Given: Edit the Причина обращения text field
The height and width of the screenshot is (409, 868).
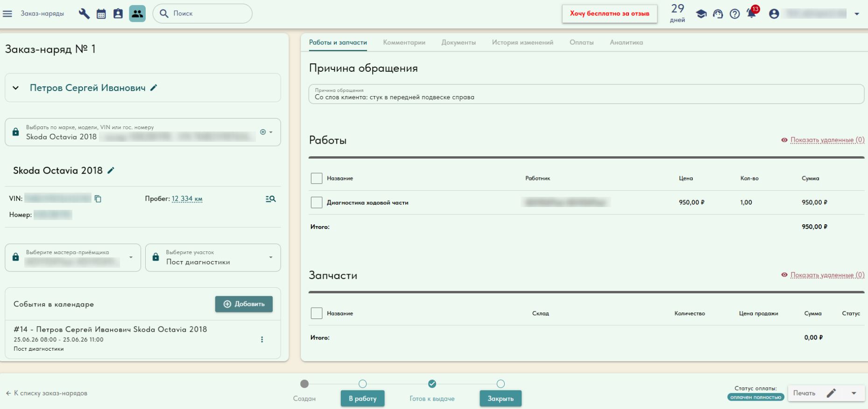Looking at the screenshot, I should tap(586, 94).
